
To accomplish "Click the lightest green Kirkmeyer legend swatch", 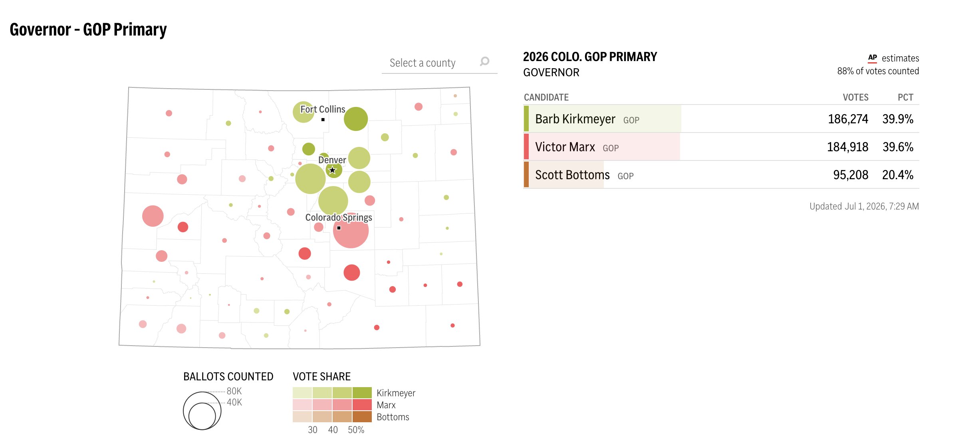I will tap(302, 393).
